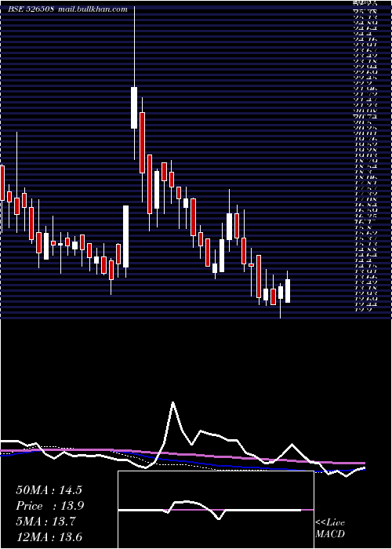
Task: Click the sharp peak of the white indicator line
Action: [173, 402]
